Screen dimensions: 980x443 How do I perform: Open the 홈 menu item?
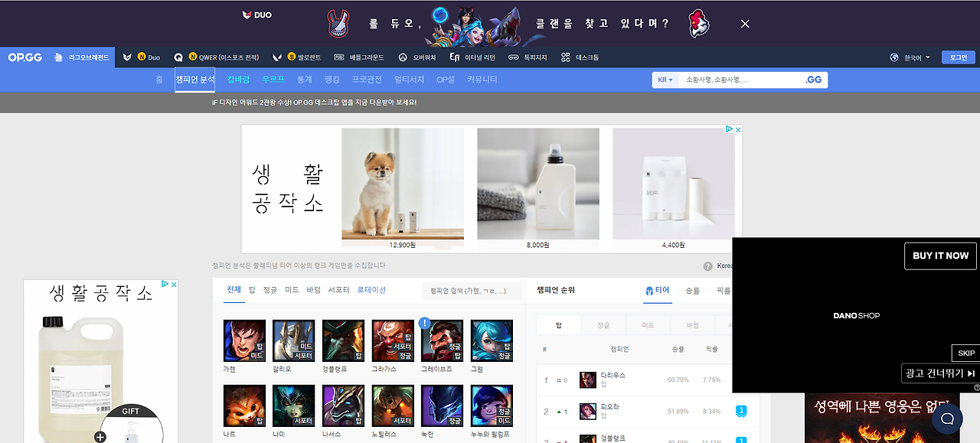pyautogui.click(x=159, y=80)
